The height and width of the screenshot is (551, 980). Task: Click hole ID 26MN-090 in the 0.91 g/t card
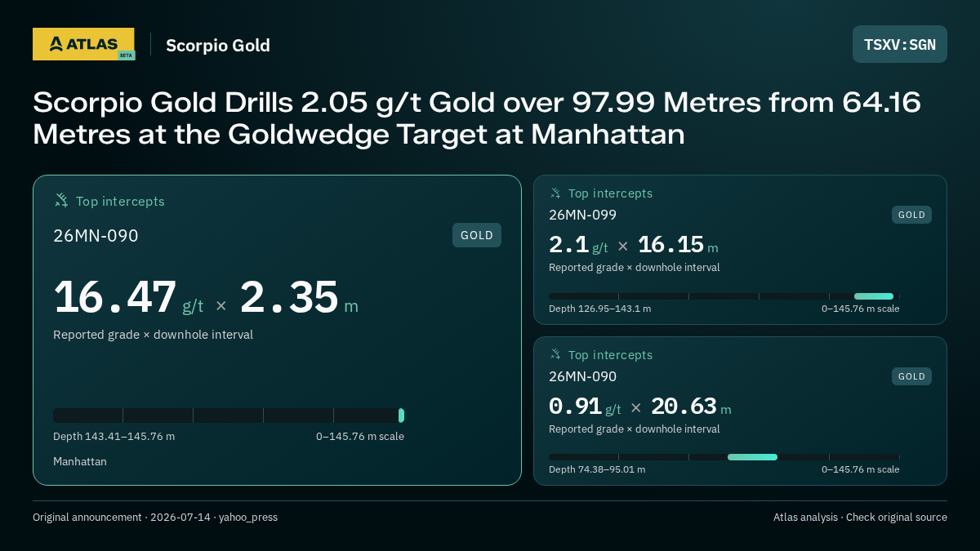pos(582,376)
